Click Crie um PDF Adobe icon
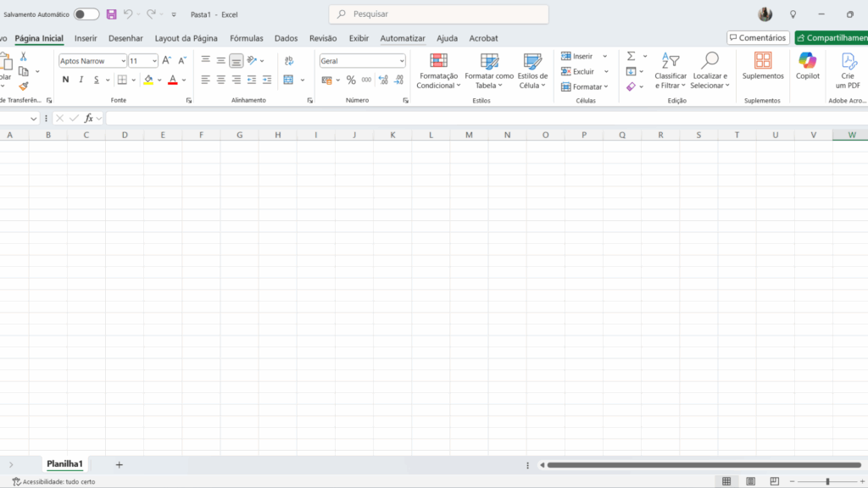The width and height of the screenshot is (868, 488). point(848,66)
